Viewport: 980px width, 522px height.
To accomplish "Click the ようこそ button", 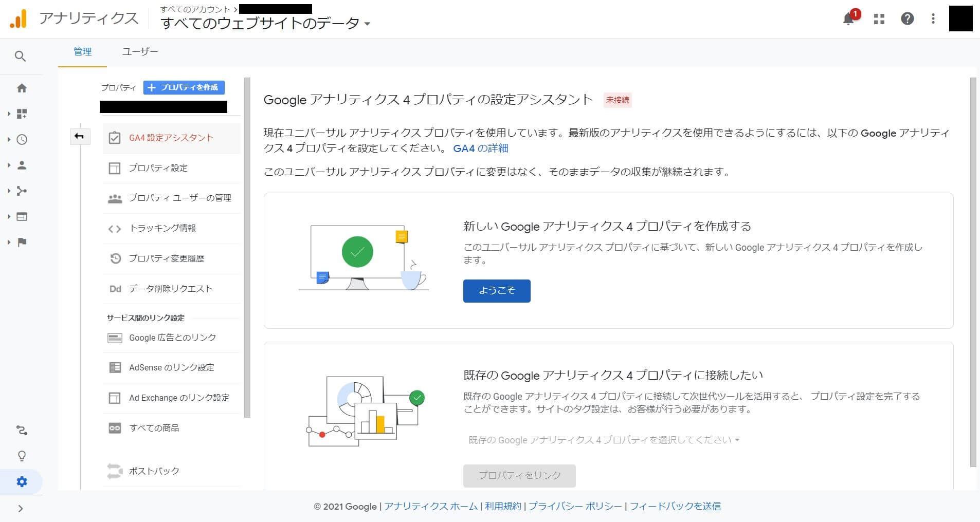I will (x=496, y=291).
